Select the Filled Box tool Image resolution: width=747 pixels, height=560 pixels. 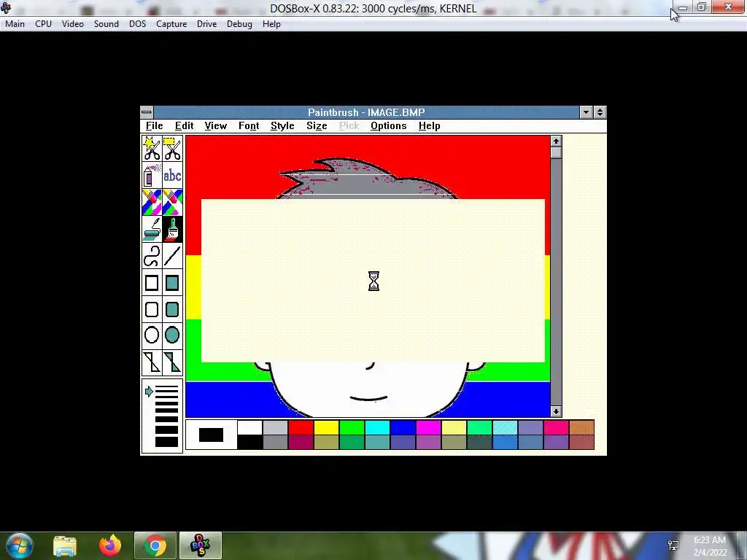pyautogui.click(x=172, y=283)
